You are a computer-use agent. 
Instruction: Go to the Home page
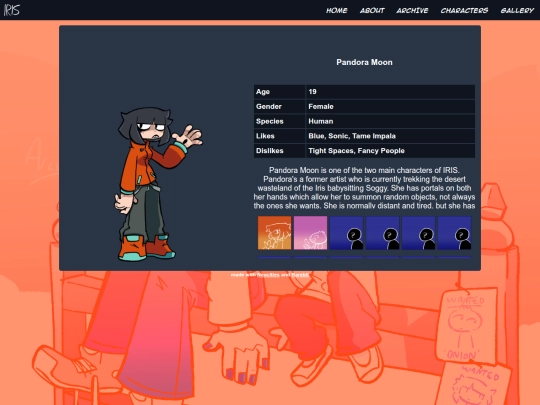tap(336, 10)
